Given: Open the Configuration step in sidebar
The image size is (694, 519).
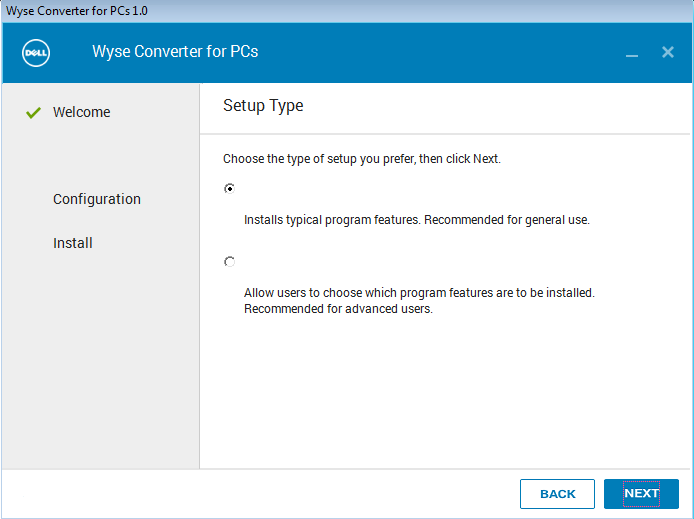Looking at the screenshot, I should coord(97,199).
